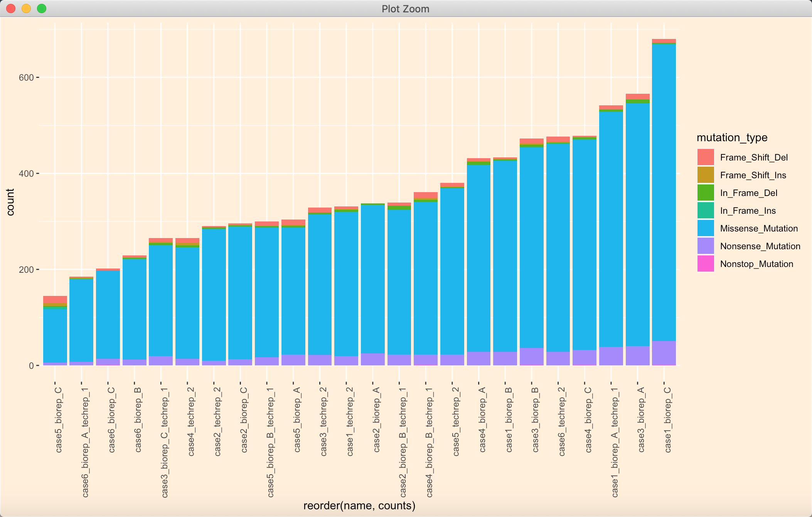Click the red close window button

click(11, 8)
